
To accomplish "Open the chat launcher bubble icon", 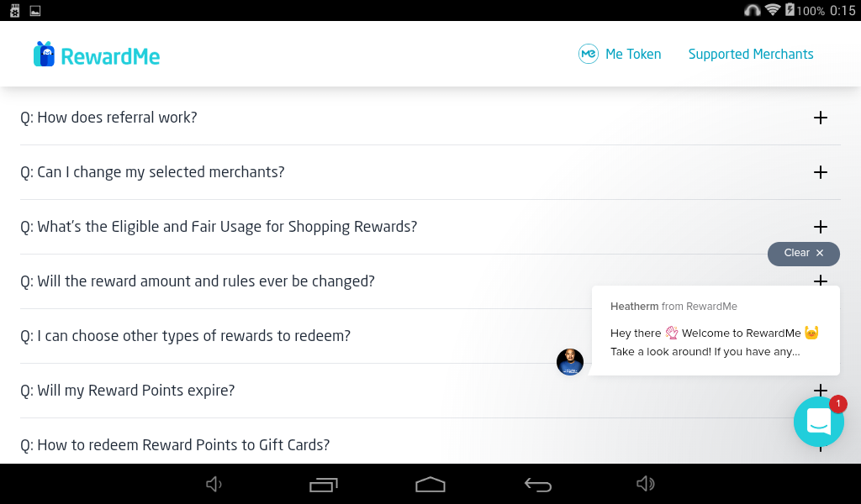I will (x=819, y=422).
